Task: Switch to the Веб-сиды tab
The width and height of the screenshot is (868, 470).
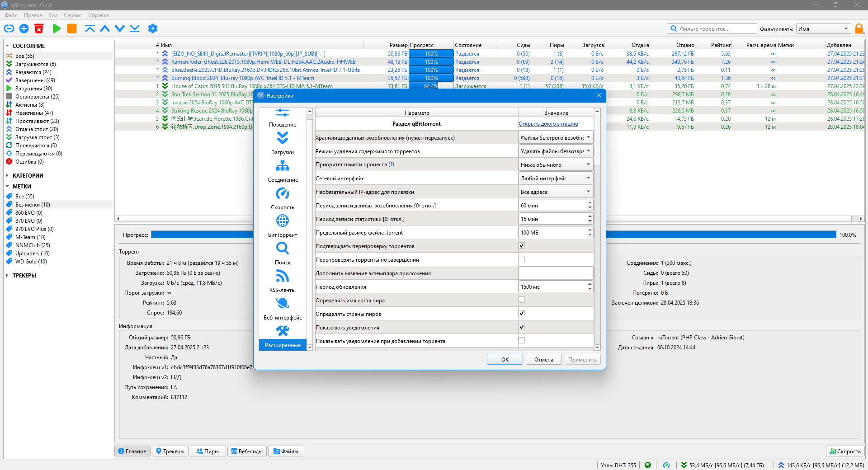Action: (247, 451)
